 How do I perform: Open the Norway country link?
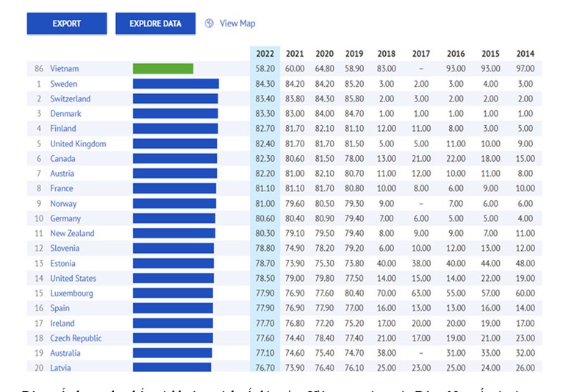[x=63, y=204]
